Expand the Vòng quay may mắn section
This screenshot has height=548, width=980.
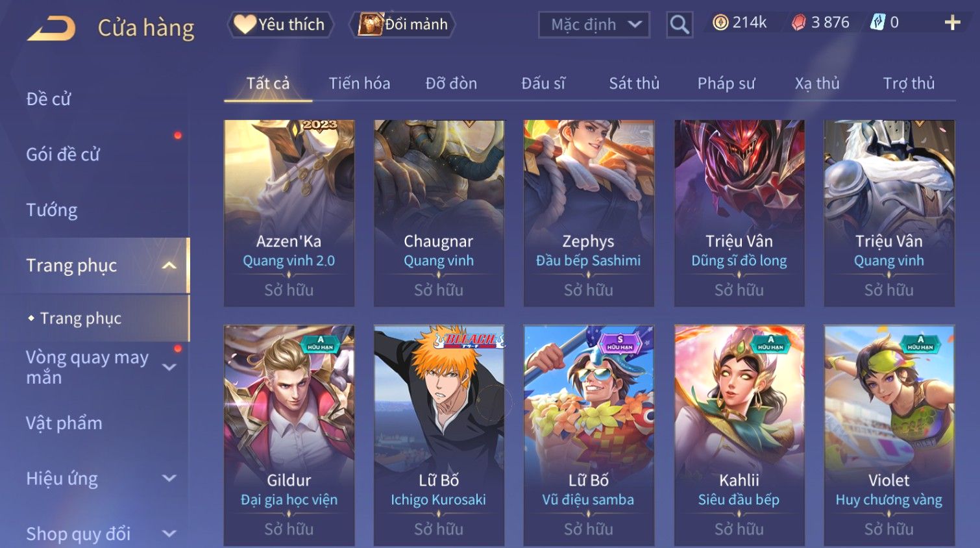point(169,367)
